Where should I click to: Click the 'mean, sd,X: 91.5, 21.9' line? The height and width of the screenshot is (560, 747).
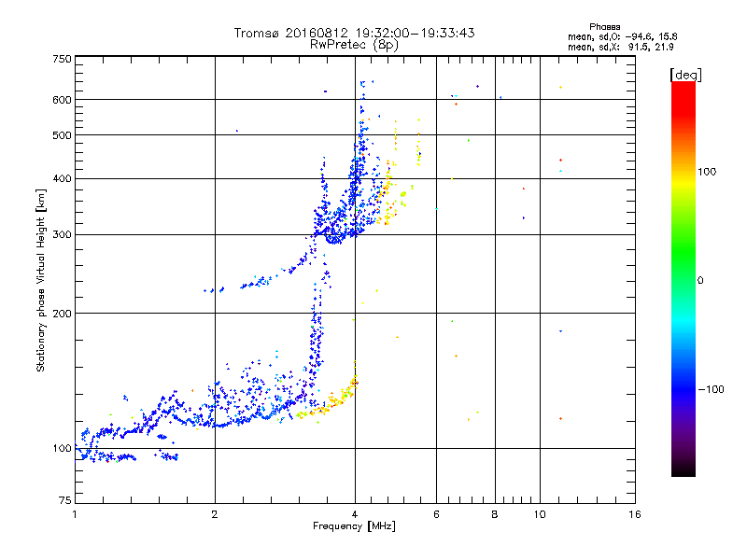620,48
